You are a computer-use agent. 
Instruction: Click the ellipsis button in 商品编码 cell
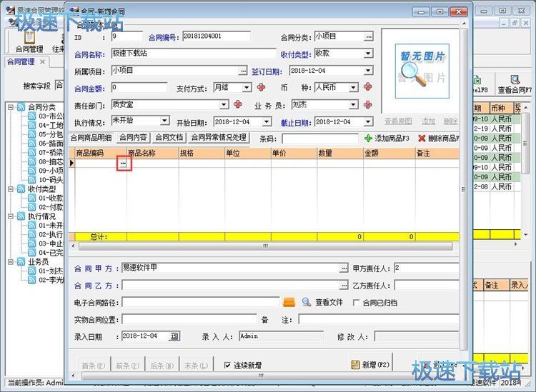point(123,164)
